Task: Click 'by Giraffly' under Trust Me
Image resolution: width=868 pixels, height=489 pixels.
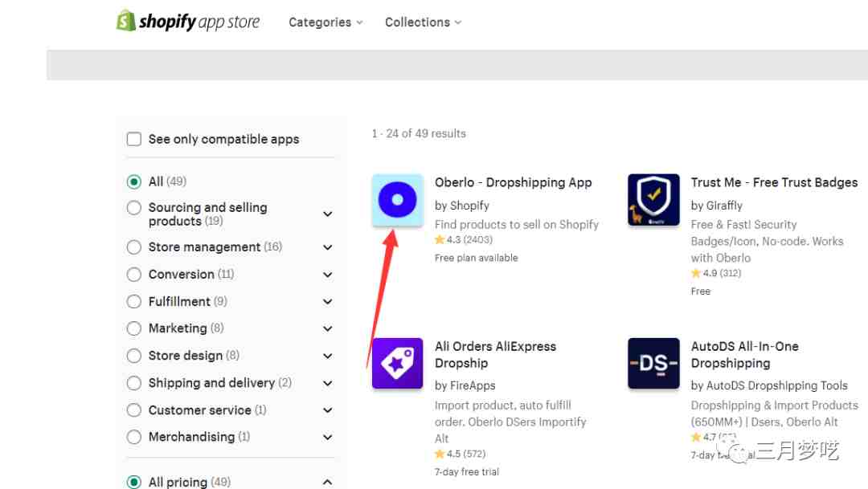Action: (716, 206)
